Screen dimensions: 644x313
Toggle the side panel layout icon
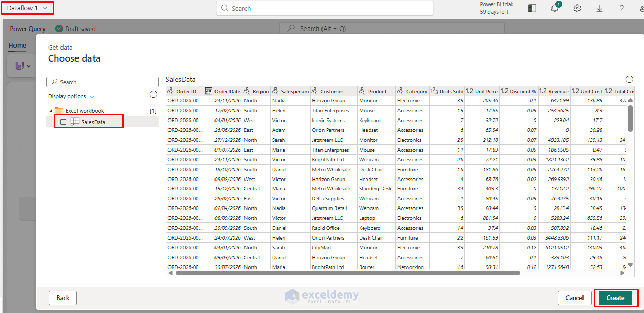[532, 8]
